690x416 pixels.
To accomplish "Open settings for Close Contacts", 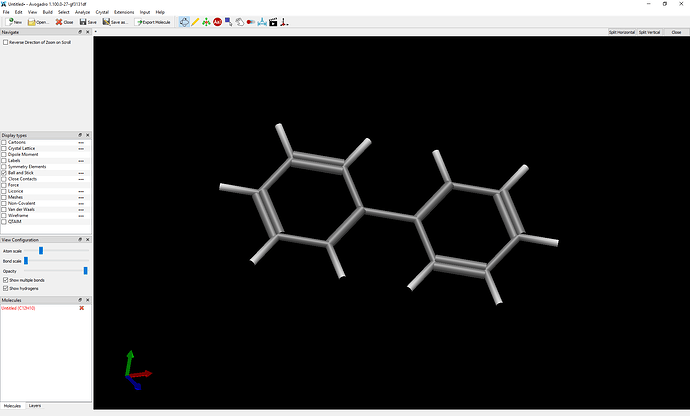I will coord(81,179).
